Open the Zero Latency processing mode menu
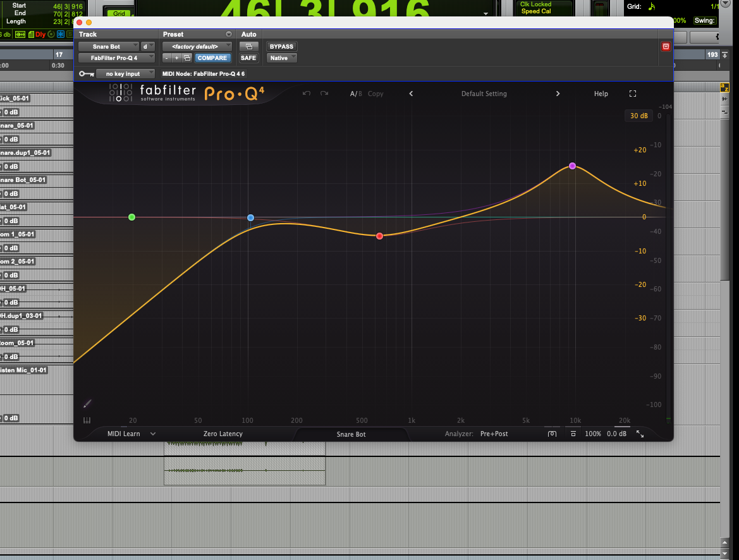Screen dimensions: 739x560 [x=223, y=434]
